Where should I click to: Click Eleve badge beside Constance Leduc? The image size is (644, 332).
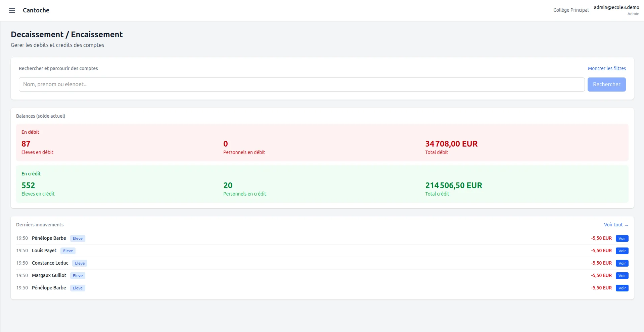coord(80,263)
